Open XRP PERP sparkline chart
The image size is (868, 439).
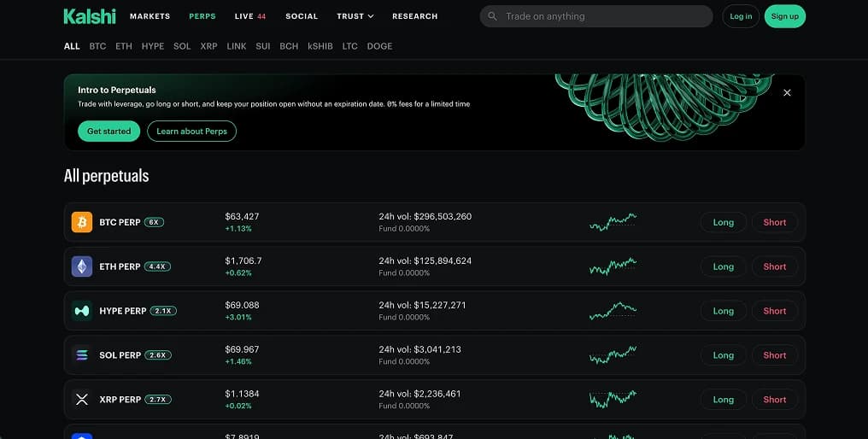pyautogui.click(x=613, y=399)
